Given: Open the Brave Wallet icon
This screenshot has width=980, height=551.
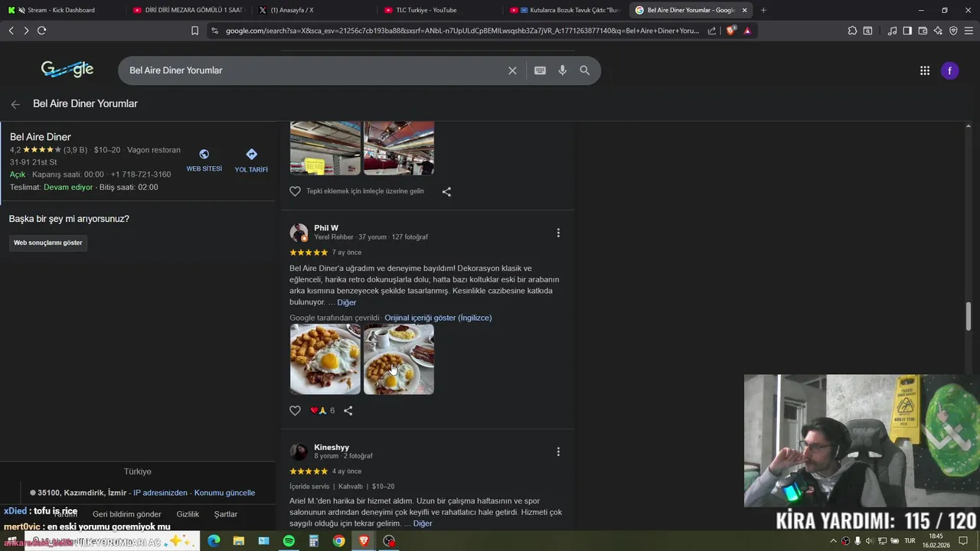Looking at the screenshot, I should click(923, 31).
